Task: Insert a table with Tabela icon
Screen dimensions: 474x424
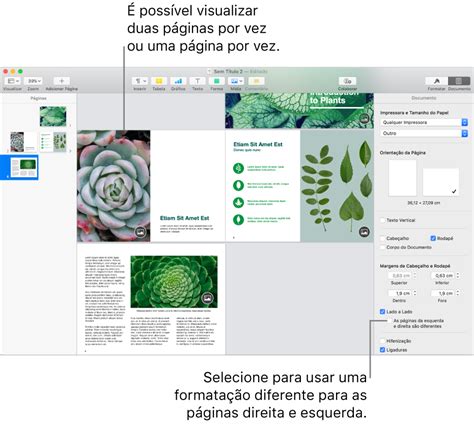Action: (x=159, y=81)
